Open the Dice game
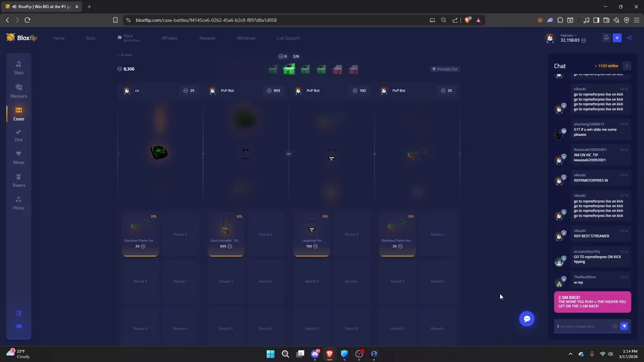Viewport: 644px width, 362px height. point(19,135)
